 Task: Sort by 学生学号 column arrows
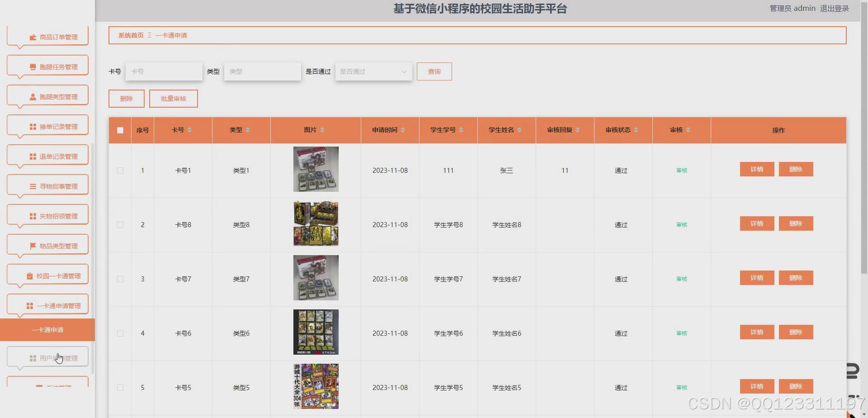coord(461,130)
